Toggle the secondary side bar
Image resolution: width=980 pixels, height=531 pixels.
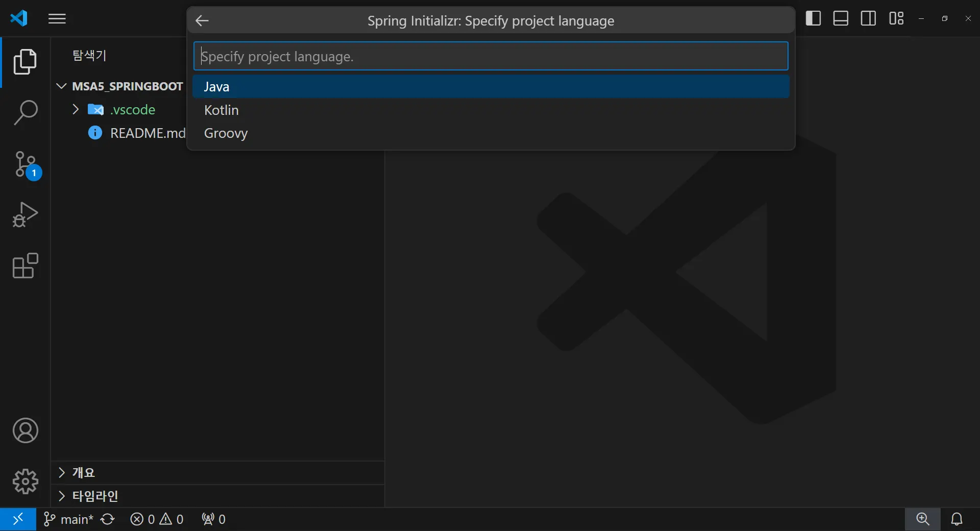(x=868, y=18)
